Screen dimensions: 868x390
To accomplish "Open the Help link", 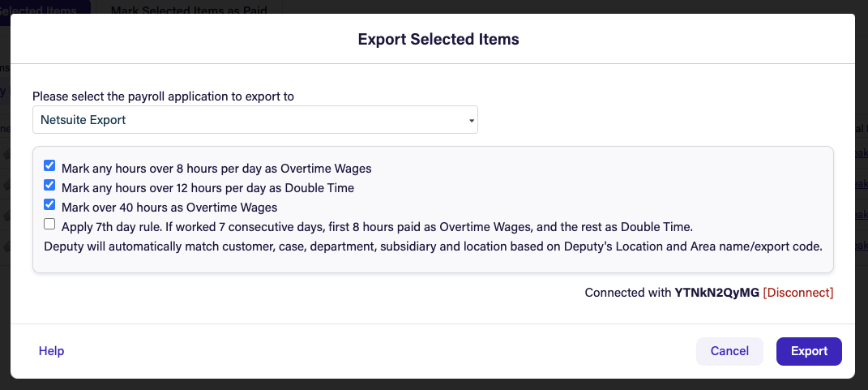I will point(52,351).
